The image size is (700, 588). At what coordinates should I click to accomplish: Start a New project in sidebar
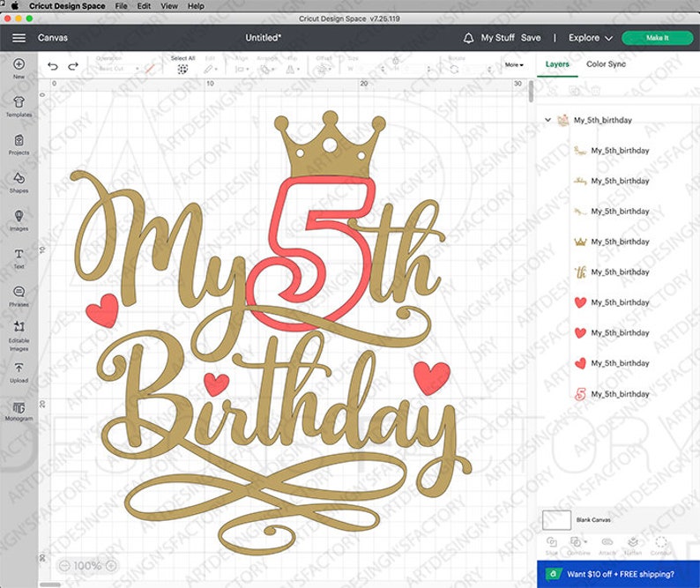click(x=19, y=68)
